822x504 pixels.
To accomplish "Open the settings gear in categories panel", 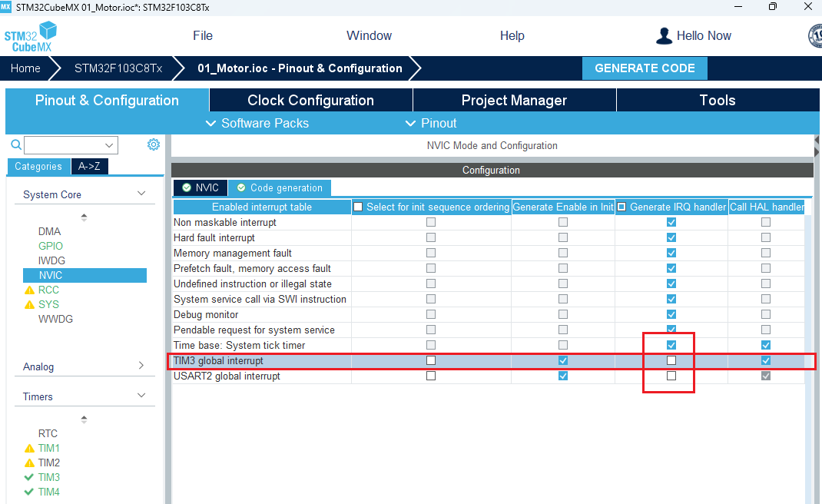I will (x=154, y=144).
